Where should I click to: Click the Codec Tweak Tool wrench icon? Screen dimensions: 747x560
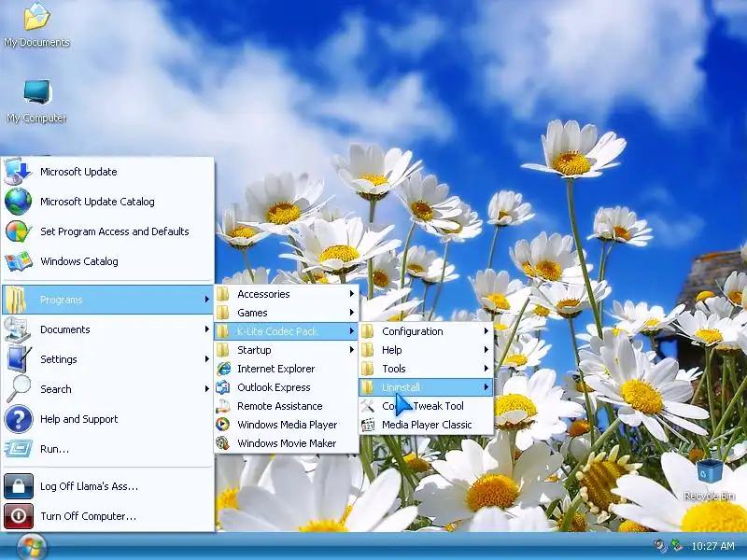coord(367,406)
